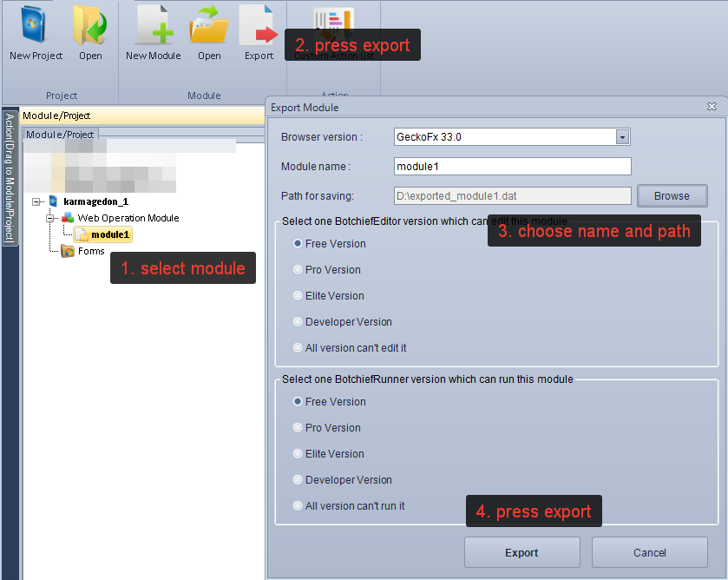Choose Elite Version for BotchiefRunner
This screenshot has width=728, height=580.
(x=298, y=454)
